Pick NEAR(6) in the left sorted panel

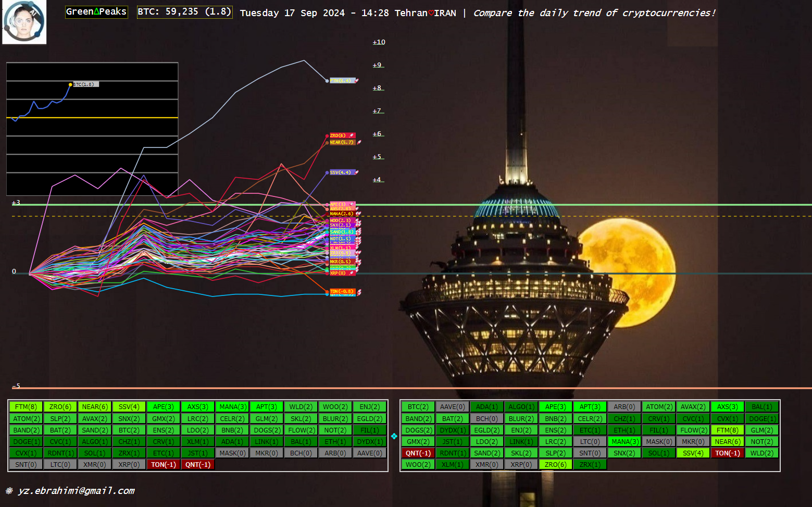tap(95, 407)
